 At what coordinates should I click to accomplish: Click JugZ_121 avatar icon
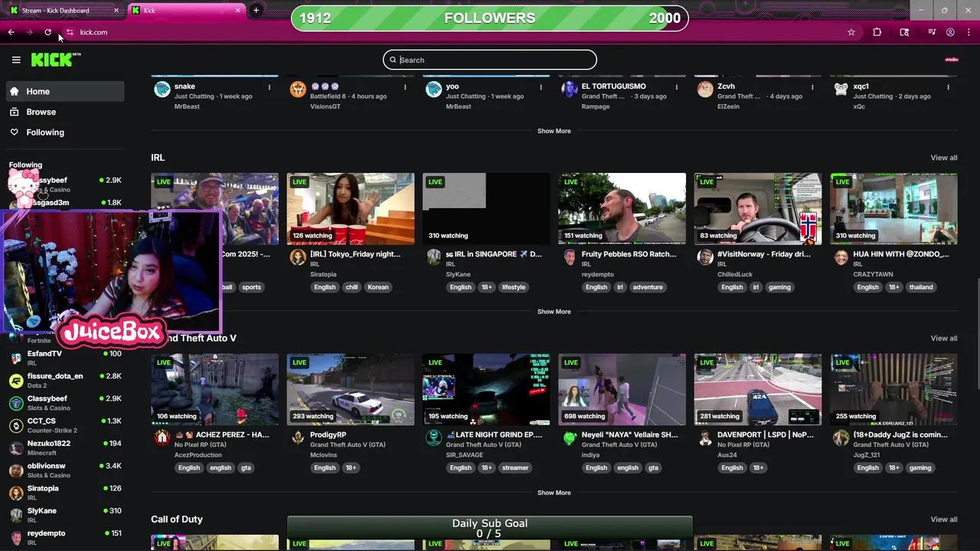tap(841, 438)
